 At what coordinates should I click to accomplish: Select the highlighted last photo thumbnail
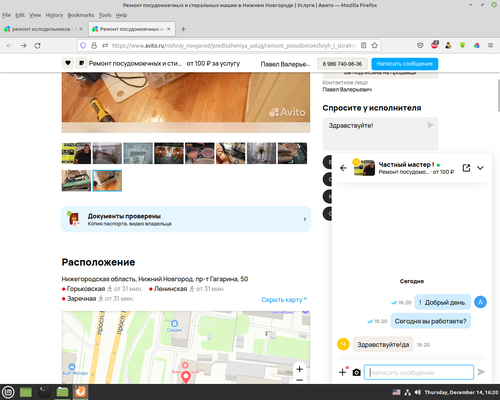[x=107, y=181]
